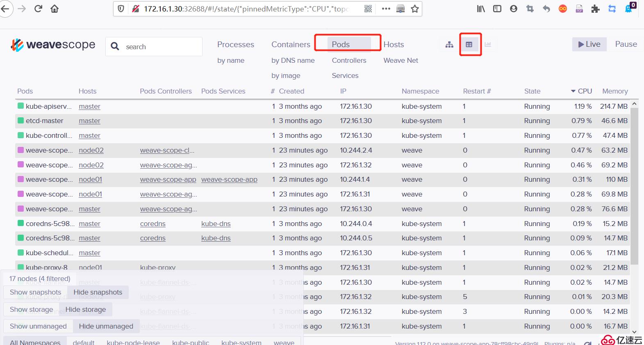This screenshot has height=345, width=644.
Task: Open page actions three-dot menu
Action: click(386, 9)
